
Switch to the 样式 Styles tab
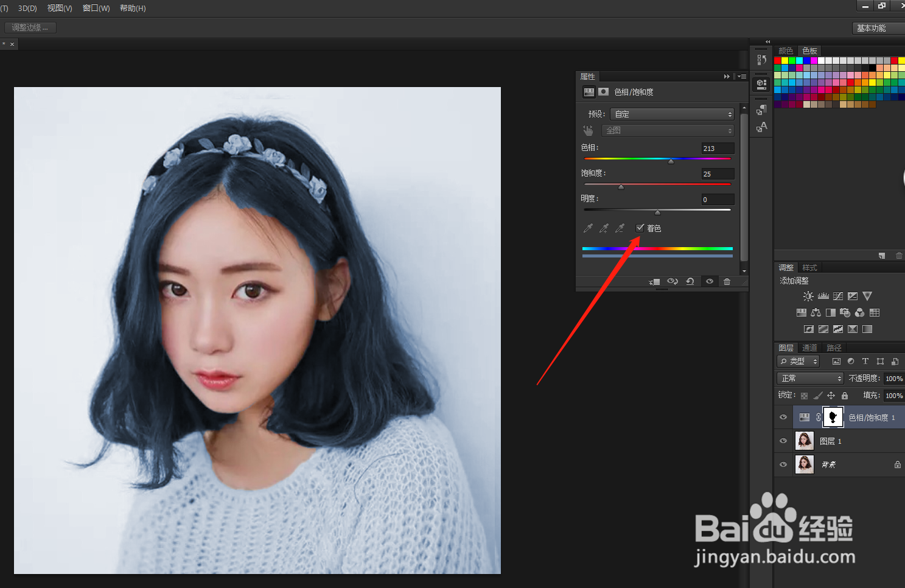point(809,268)
